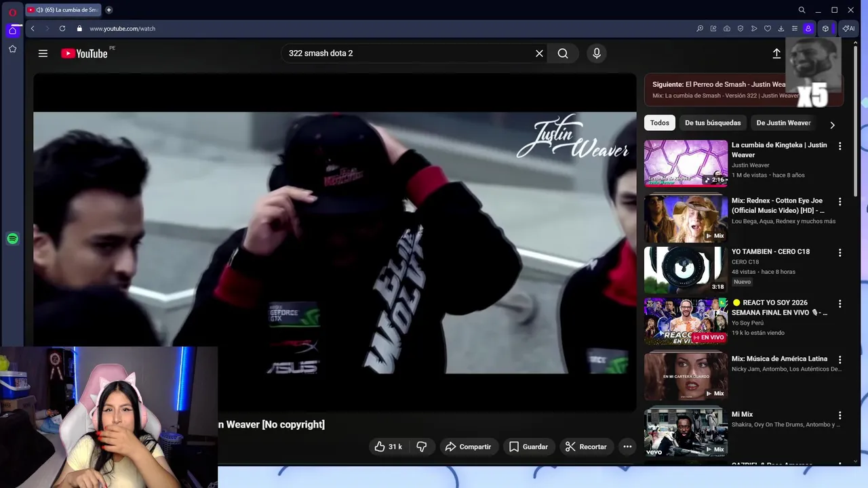
Task: Open more actions ellipsis under video
Action: point(627,447)
